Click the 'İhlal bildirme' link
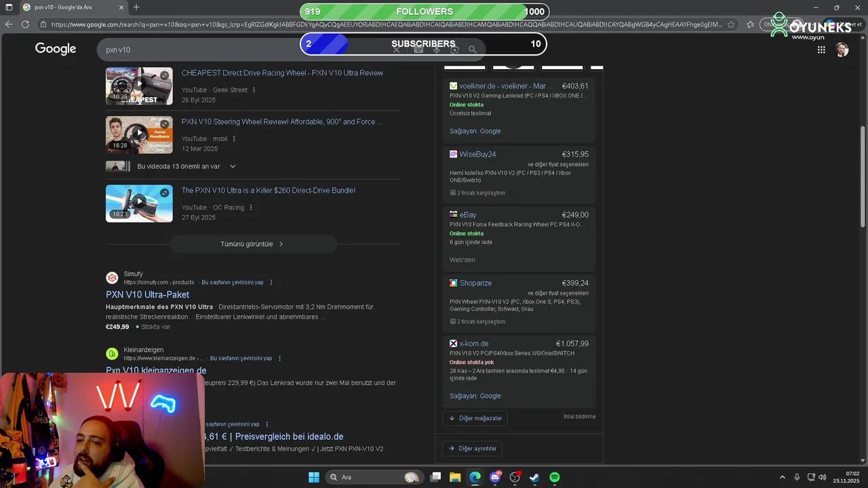The width and height of the screenshot is (868, 488). coord(579,417)
